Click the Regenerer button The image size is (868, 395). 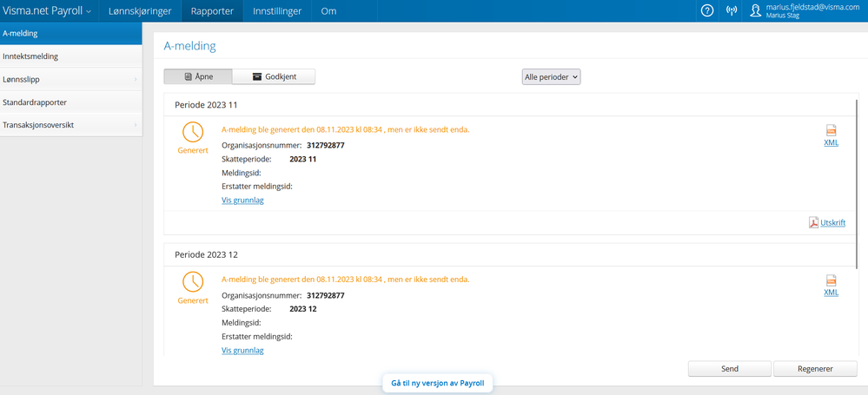(x=815, y=368)
